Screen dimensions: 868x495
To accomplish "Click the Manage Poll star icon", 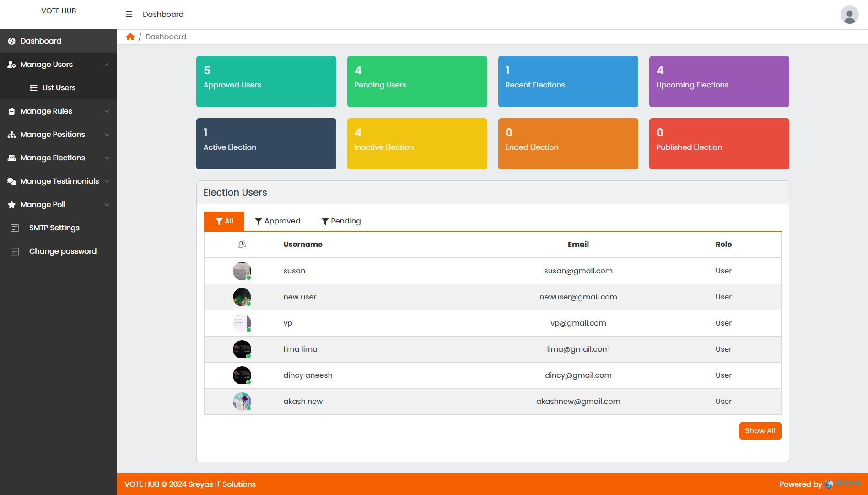I will tap(12, 205).
